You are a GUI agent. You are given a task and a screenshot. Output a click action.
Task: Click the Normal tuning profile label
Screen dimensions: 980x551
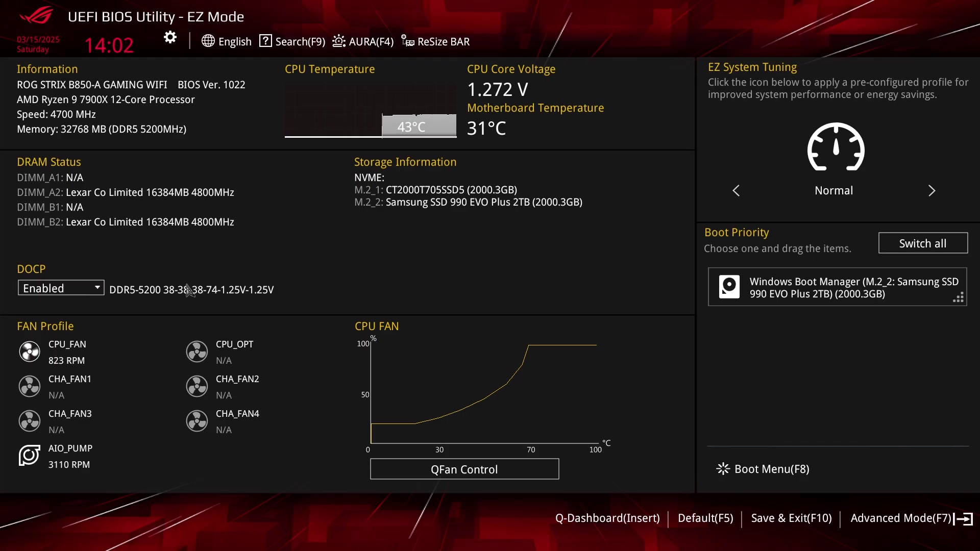coord(834,190)
